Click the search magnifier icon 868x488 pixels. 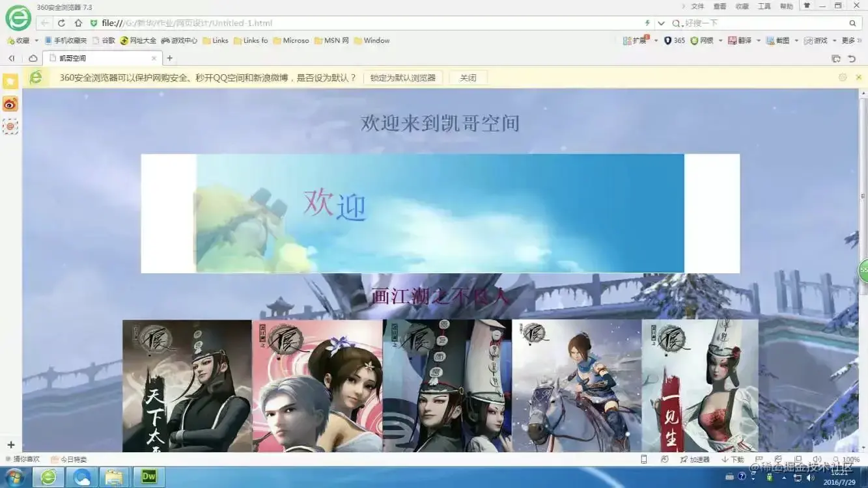(852, 23)
